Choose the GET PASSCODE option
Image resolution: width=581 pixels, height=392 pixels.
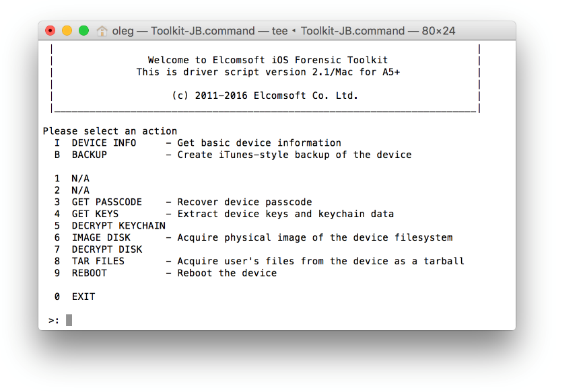tap(106, 202)
